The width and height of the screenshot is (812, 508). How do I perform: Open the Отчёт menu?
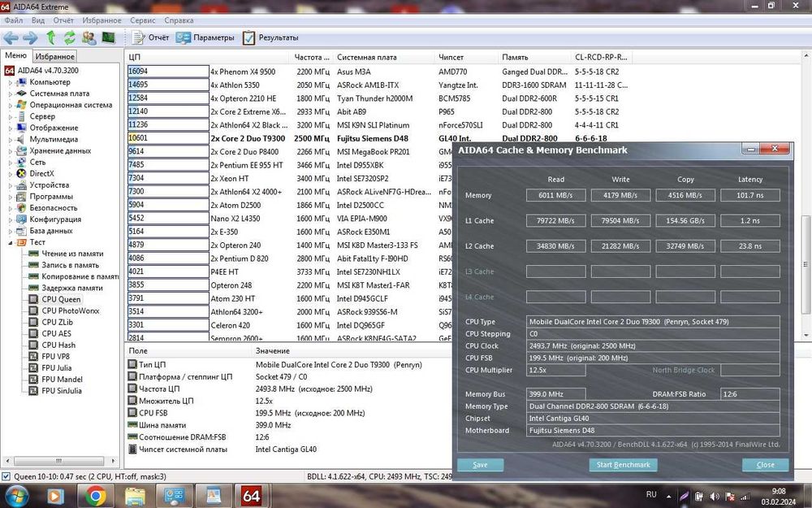pyautogui.click(x=63, y=20)
